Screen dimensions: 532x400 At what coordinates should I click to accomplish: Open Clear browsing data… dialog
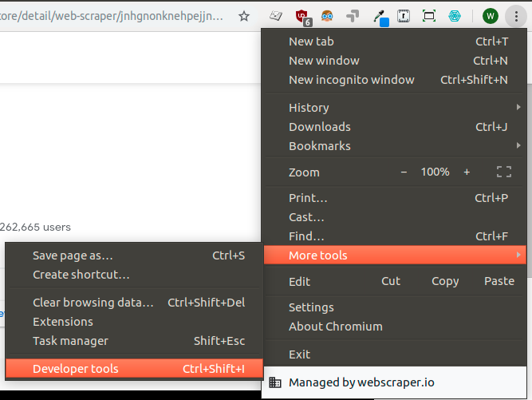[134, 303]
